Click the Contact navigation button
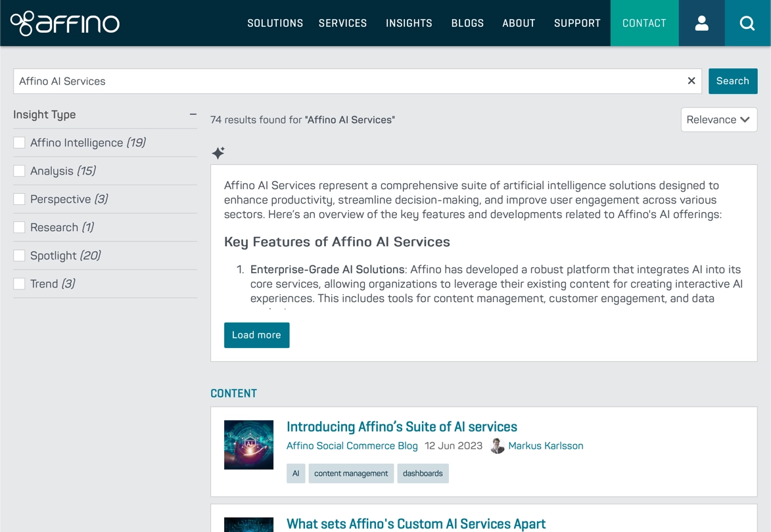The image size is (771, 532). point(645,23)
